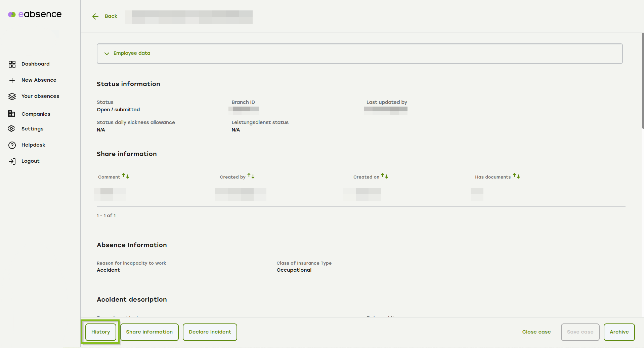The width and height of the screenshot is (644, 348).
Task: Sort table by Has documents column
Action: 516,176
